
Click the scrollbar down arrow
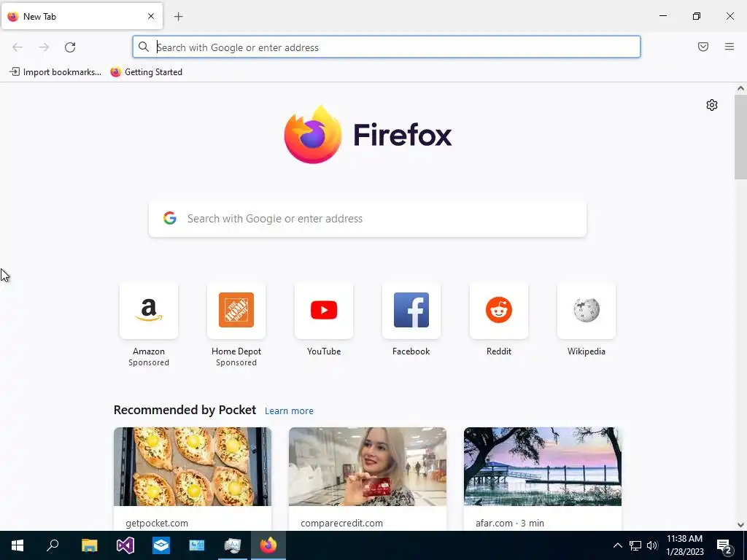[740, 525]
